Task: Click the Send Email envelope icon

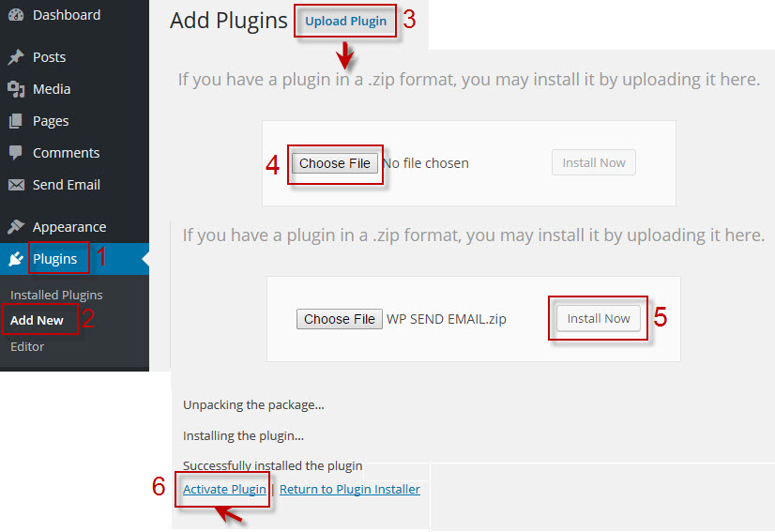Action: tap(16, 185)
